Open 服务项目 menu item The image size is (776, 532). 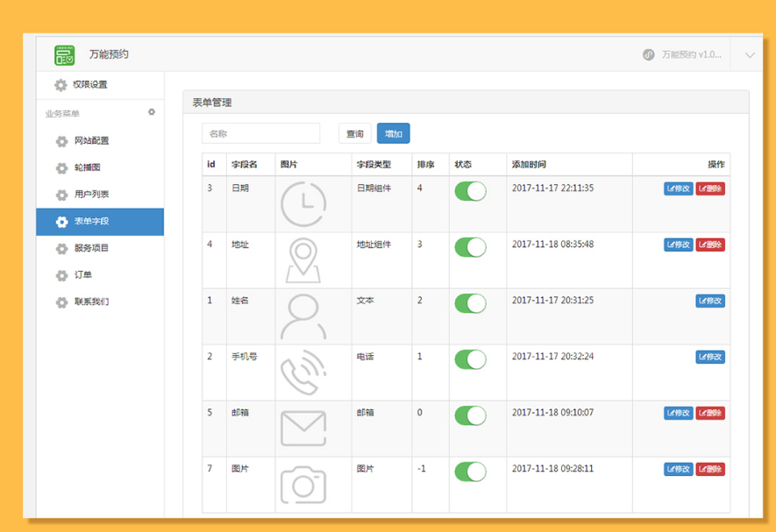100,248
